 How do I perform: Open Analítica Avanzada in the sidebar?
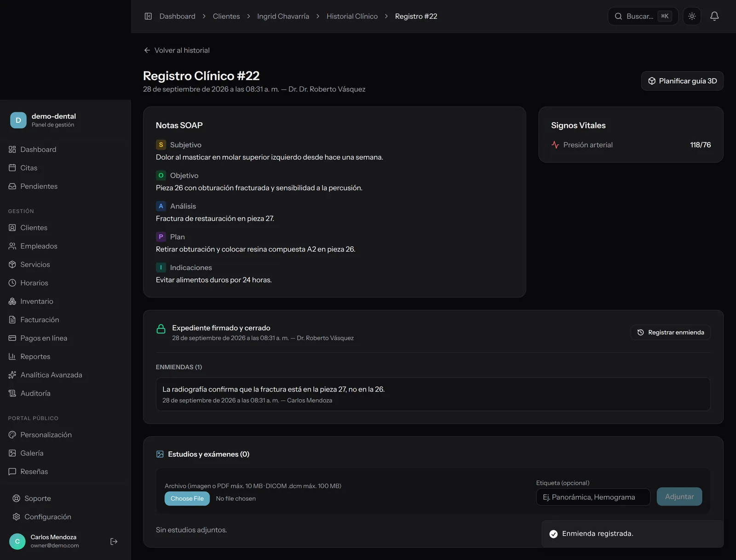pyautogui.click(x=65, y=375)
